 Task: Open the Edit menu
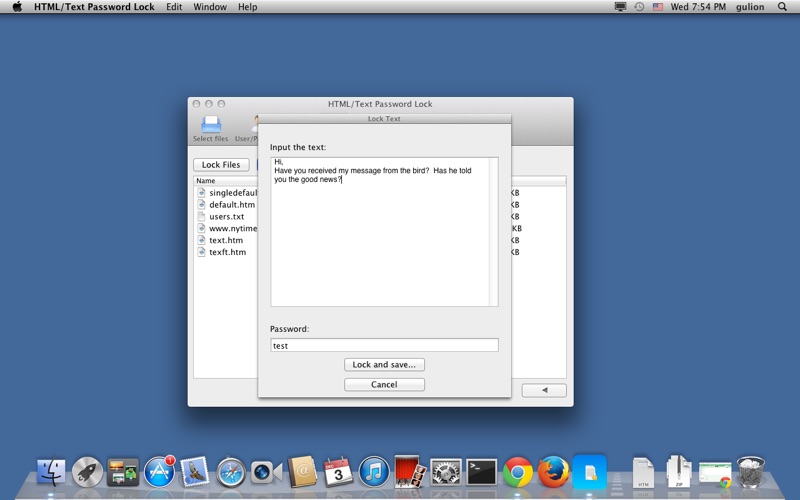click(174, 7)
